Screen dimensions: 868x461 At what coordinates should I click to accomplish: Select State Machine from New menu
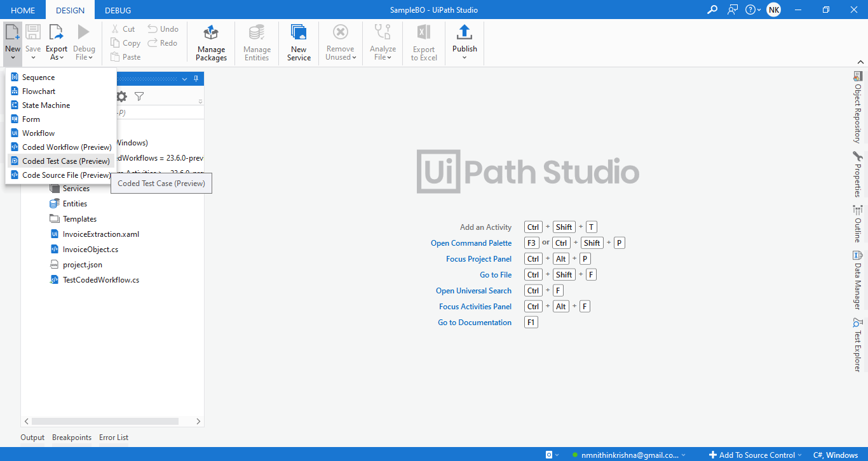click(61, 105)
